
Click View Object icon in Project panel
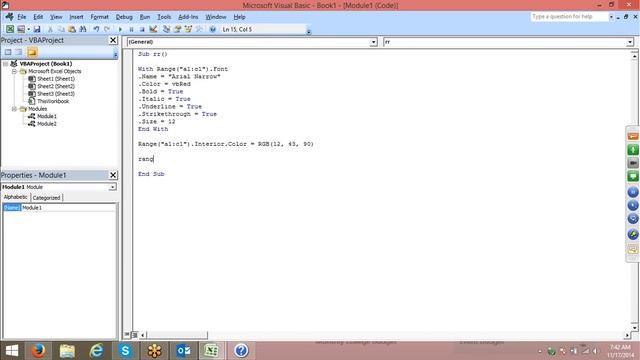point(19,52)
